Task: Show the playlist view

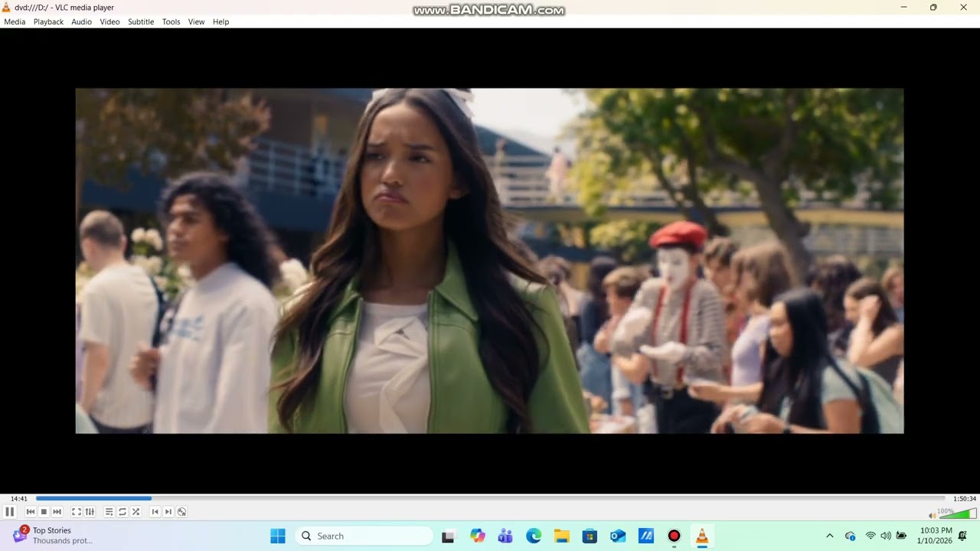Action: 109,512
